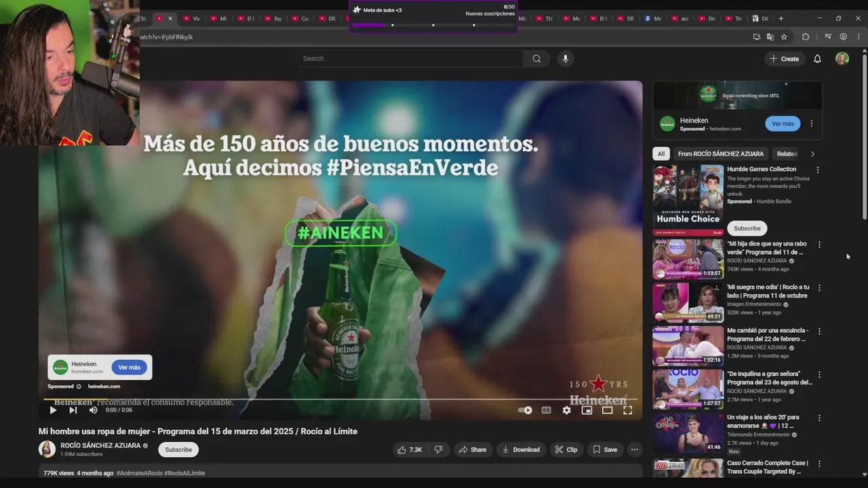Click the Create button
Screen dimensions: 868x488
(785, 59)
